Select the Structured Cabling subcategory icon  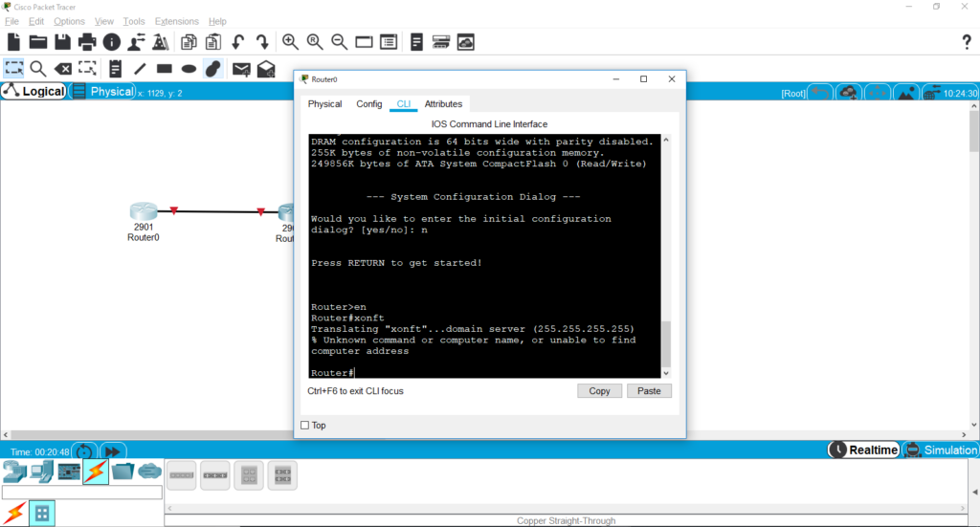pyautogui.click(x=42, y=514)
